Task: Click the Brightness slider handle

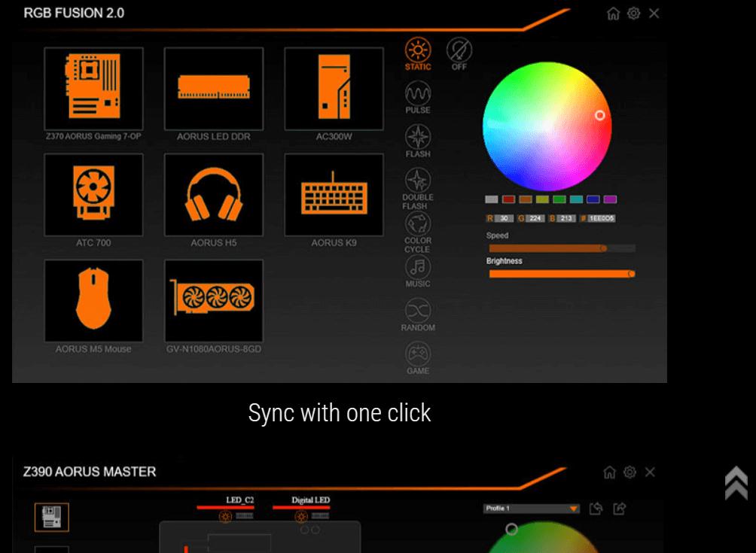Action: 632,274
